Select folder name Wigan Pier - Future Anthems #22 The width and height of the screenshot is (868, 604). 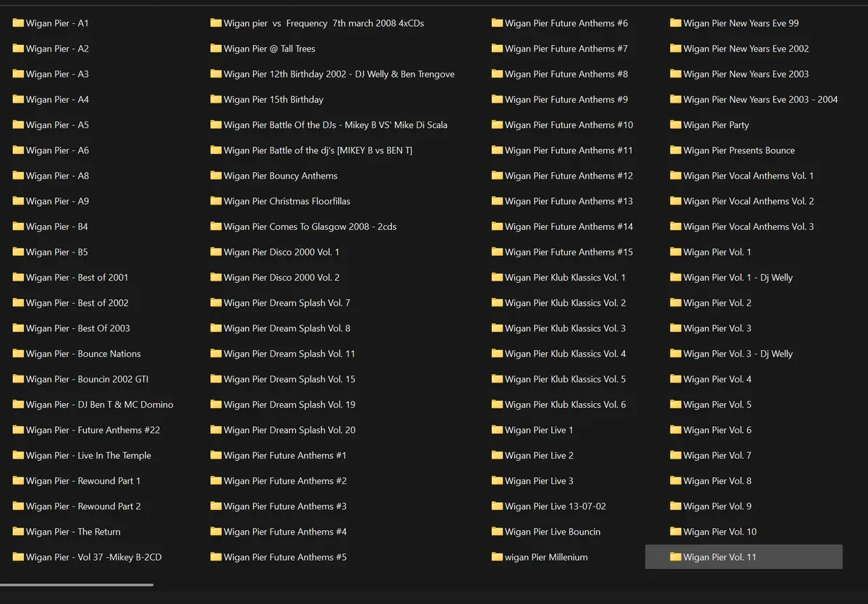93,430
